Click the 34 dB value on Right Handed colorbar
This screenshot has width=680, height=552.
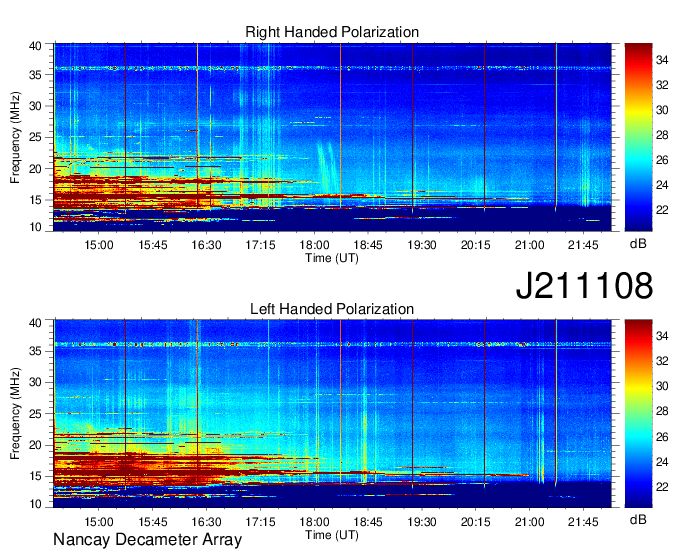tap(662, 60)
